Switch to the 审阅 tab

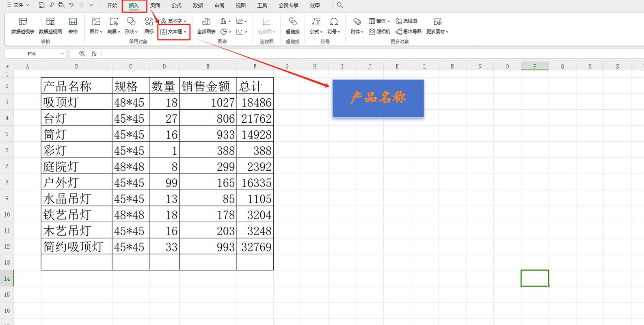pyautogui.click(x=219, y=5)
